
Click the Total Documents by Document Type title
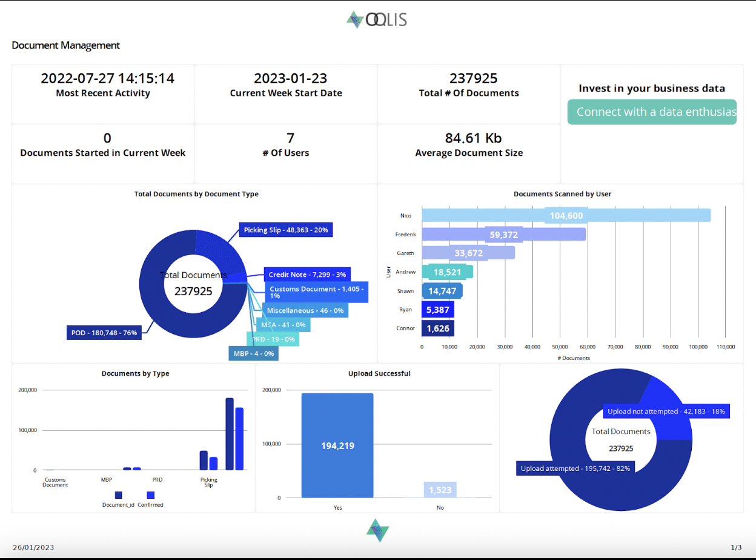pos(196,194)
